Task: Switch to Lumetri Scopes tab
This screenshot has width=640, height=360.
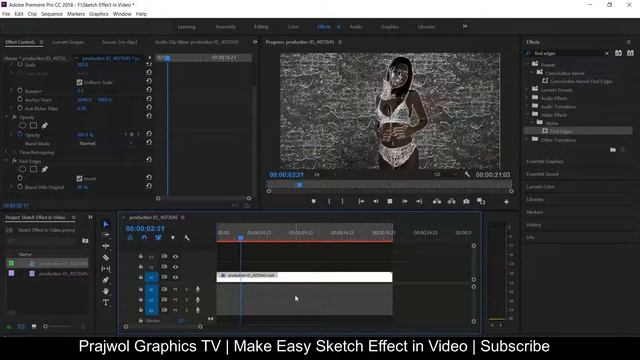Action: (68, 42)
